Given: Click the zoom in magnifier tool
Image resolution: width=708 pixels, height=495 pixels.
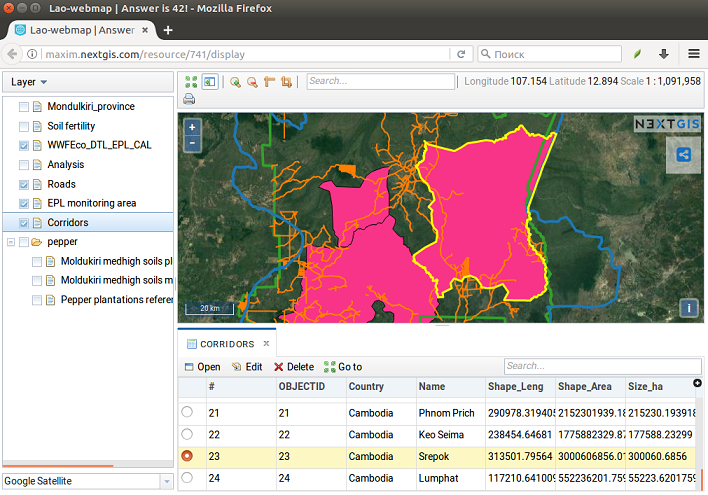Looking at the screenshot, I should (235, 82).
